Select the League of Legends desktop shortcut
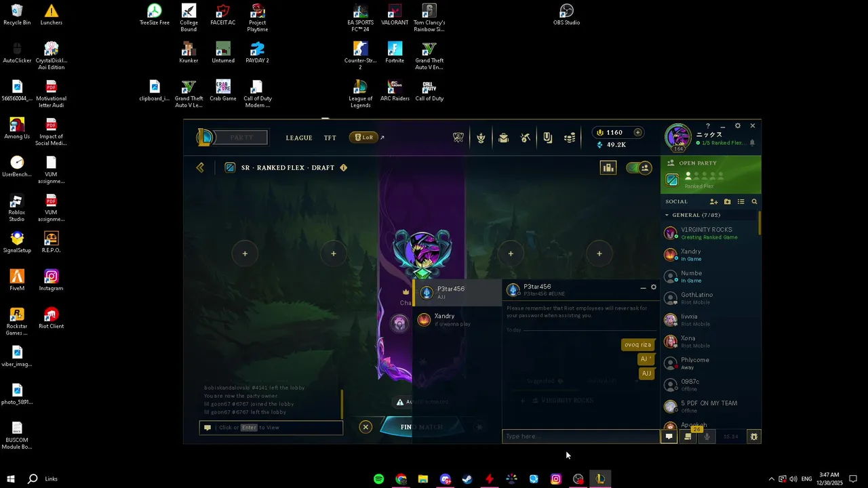Screen dimensions: 868x488 coord(360,94)
